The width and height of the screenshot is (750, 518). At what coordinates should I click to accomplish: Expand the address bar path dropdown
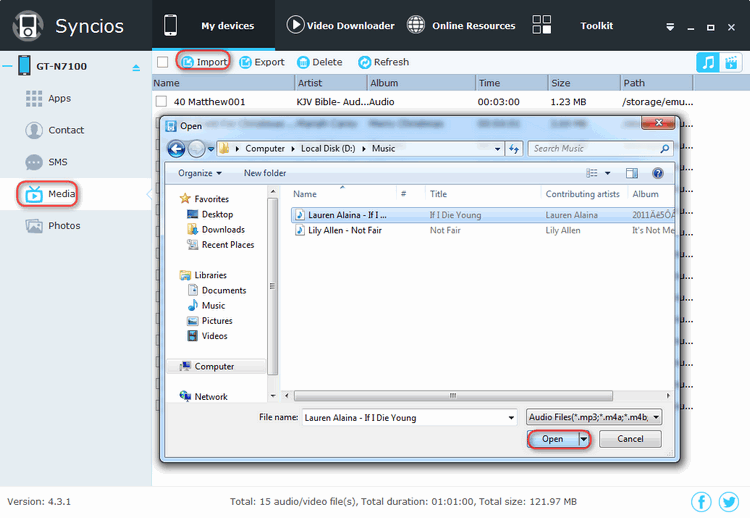(497, 149)
